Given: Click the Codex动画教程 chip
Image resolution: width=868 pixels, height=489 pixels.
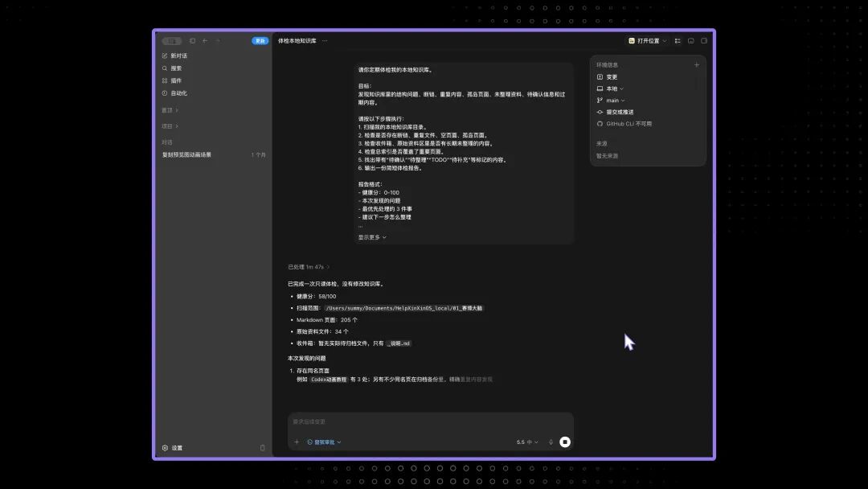Looking at the screenshot, I should 328,380.
